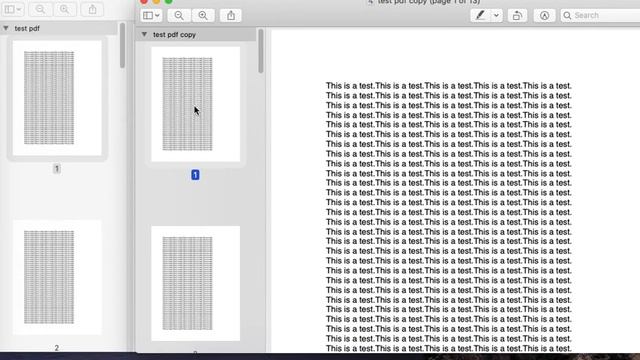Zoom in on background test pdf window

click(x=64, y=9)
